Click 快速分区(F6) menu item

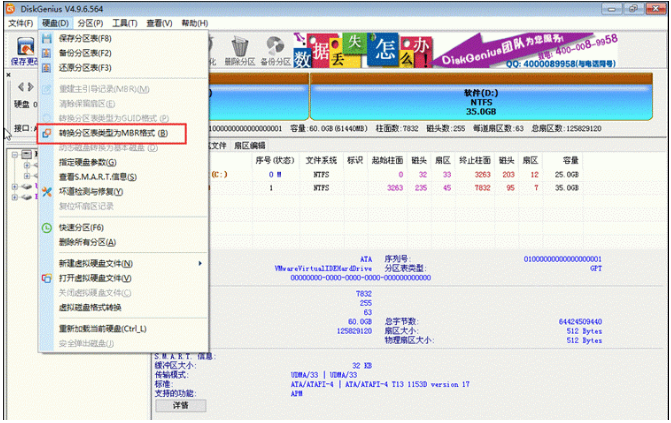tap(83, 227)
